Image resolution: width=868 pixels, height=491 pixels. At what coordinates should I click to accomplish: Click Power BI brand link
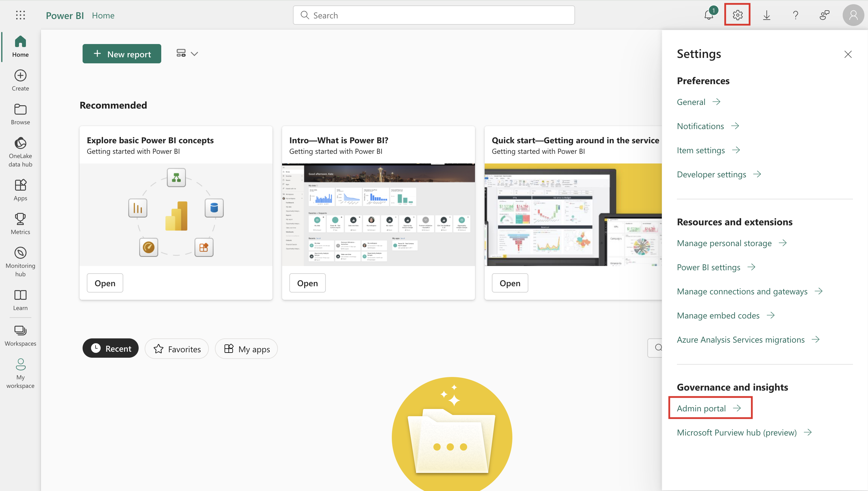pos(65,15)
